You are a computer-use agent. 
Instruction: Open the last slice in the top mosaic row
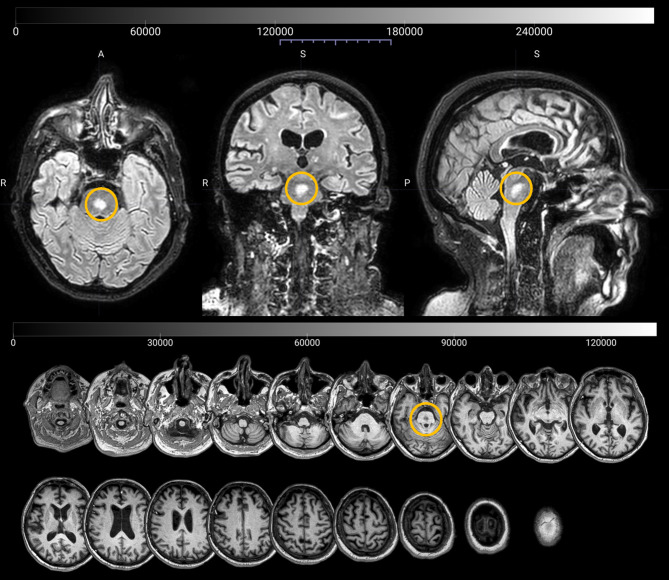(609, 415)
